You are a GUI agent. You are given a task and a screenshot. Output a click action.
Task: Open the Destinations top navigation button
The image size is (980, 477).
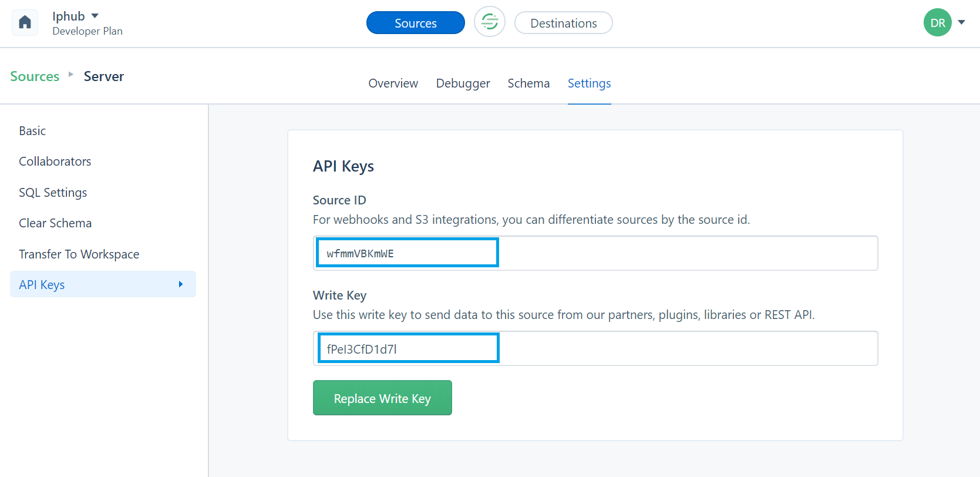tap(563, 23)
